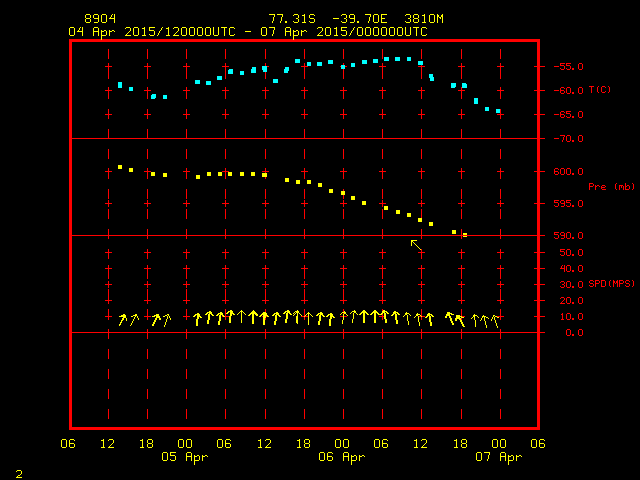
Task: Click the last cyan temperature point near -65
Action: (498, 111)
